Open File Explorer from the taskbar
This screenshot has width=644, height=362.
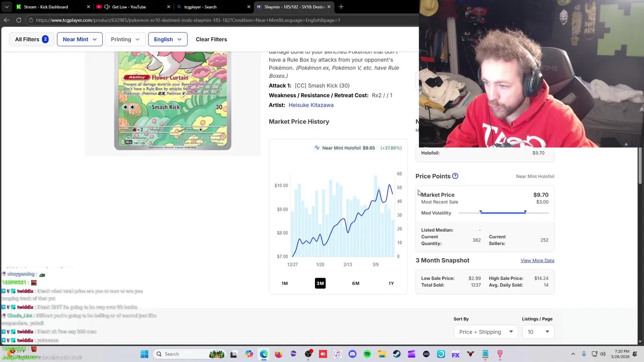382,354
